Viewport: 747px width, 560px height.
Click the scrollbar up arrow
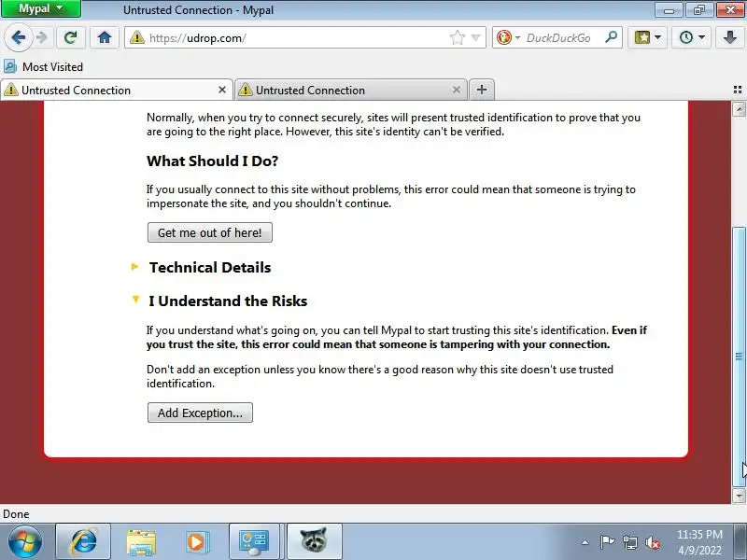pyautogui.click(x=739, y=109)
